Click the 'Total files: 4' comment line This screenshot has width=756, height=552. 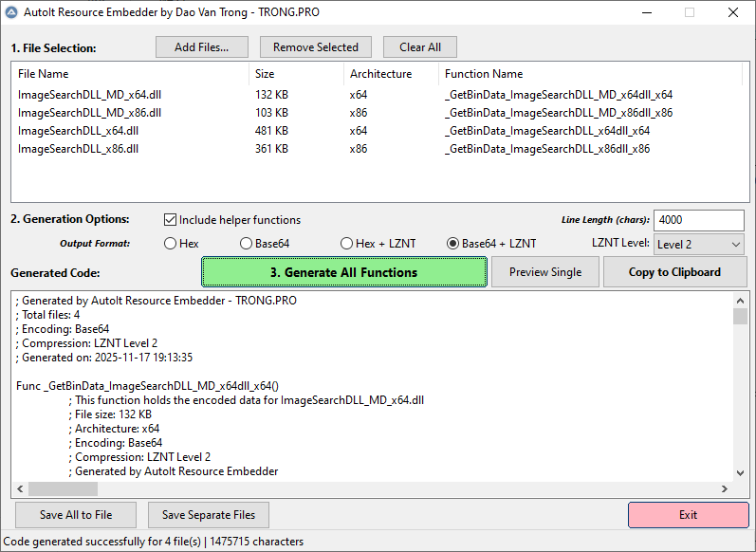pyautogui.click(x=47, y=315)
